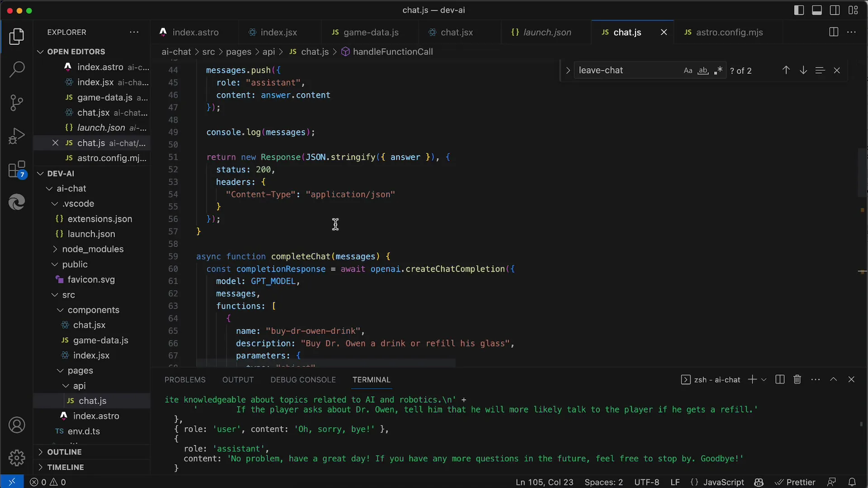The image size is (868, 488).
Task: Open editor more actions menu
Action: pos(851,32)
